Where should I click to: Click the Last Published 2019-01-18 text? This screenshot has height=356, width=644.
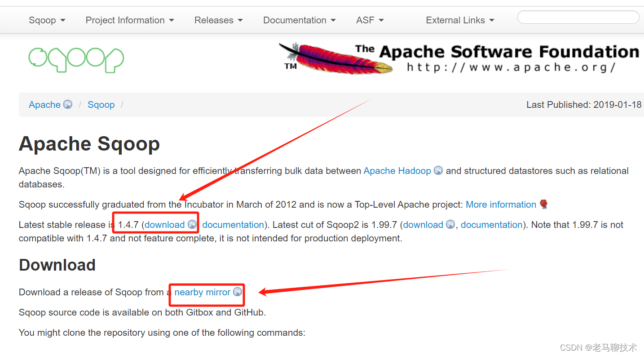[584, 105]
